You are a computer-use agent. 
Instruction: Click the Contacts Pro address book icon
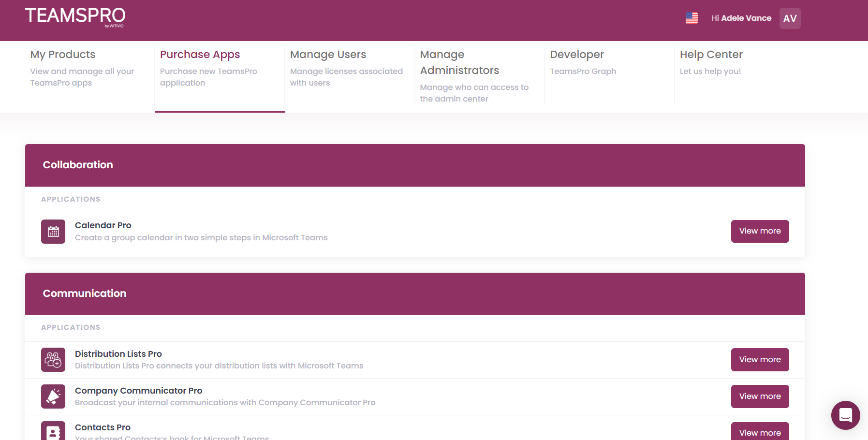click(x=53, y=431)
